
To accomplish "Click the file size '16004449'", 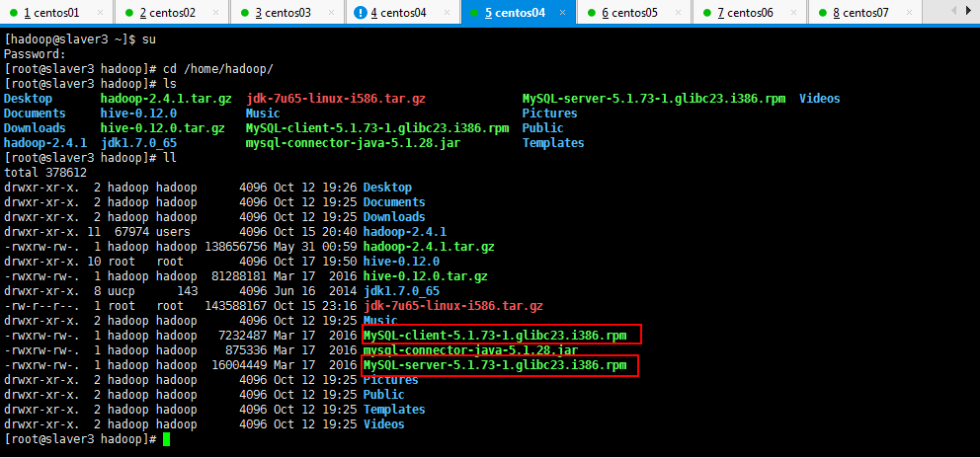I will click(x=239, y=365).
